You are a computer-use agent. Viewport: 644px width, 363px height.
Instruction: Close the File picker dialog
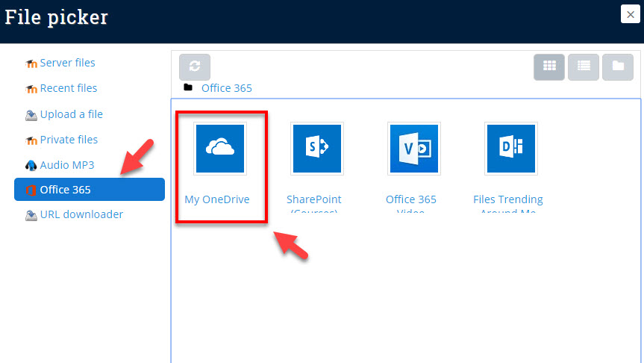[631, 14]
